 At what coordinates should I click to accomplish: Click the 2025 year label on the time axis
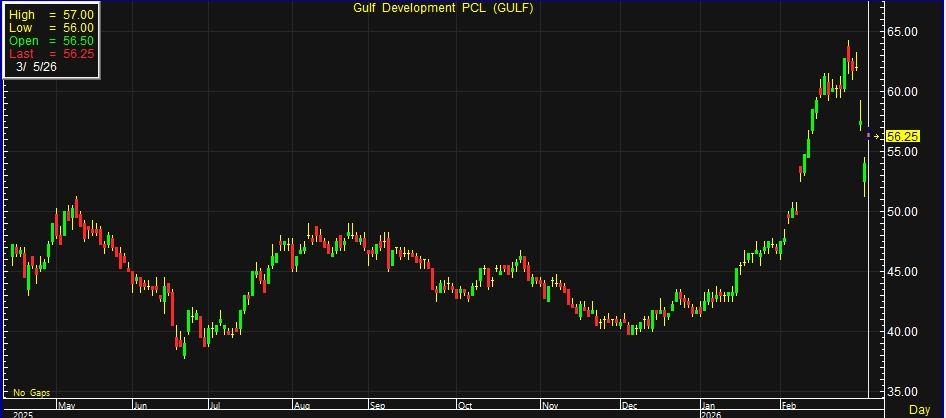[21, 413]
